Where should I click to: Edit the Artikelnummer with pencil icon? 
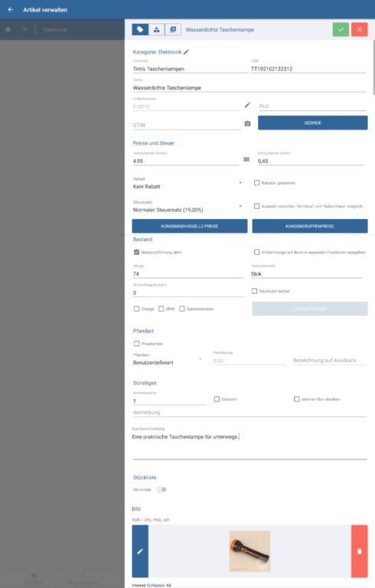click(247, 105)
